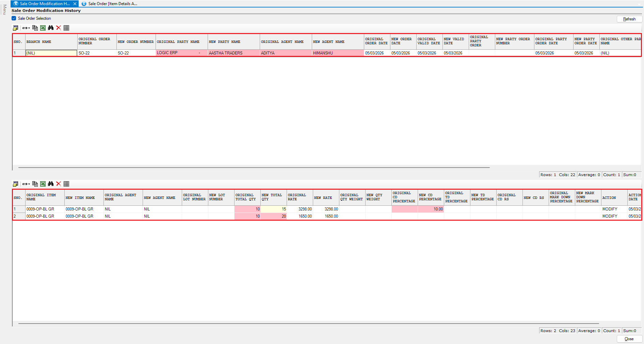The image size is (644, 344).
Task: Open column width dropdown in upper toolbar
Action: 26,28
